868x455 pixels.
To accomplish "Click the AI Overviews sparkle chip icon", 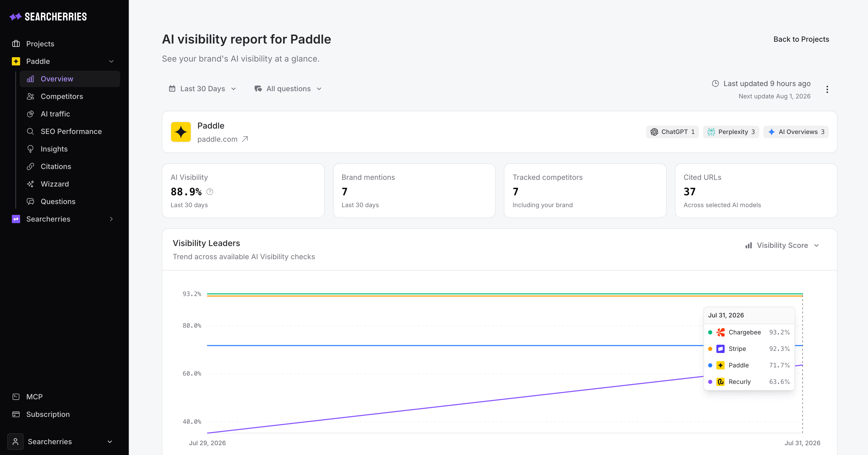I will point(771,132).
